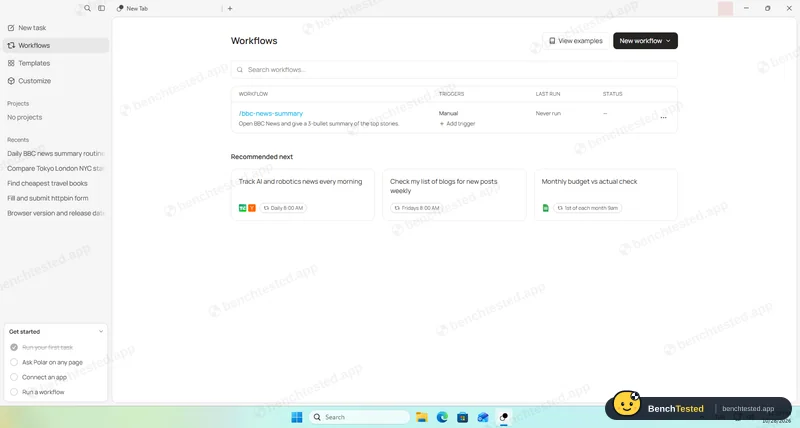Focus the Search workflows field
The image size is (800, 428).
tap(454, 69)
